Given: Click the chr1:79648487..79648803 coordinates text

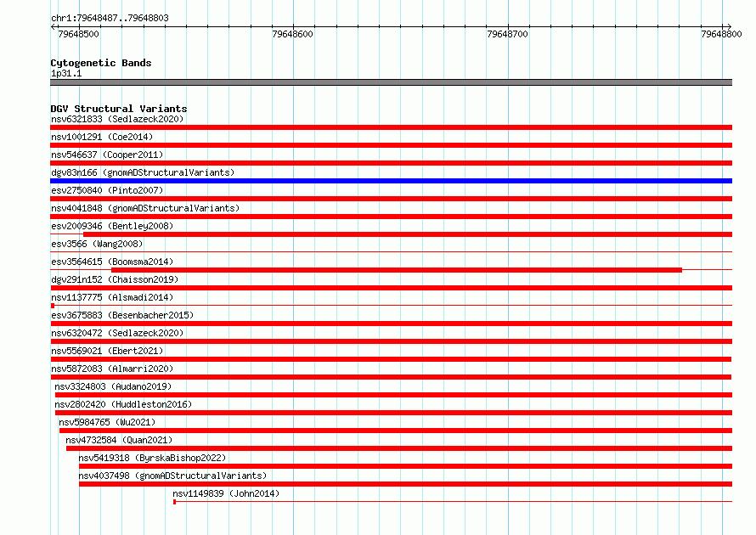Looking at the screenshot, I should tap(110, 18).
